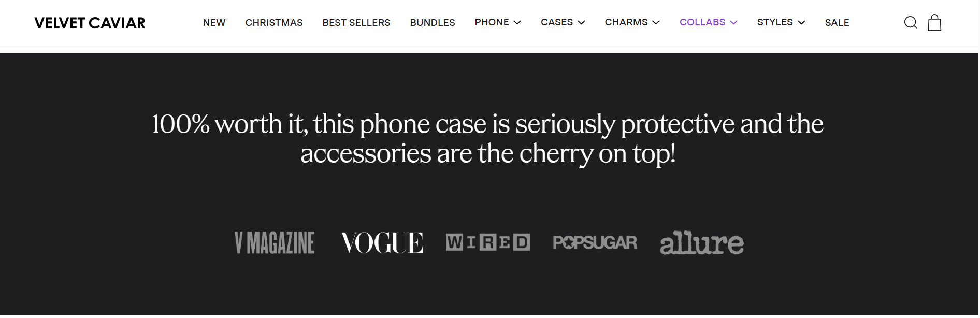
Task: Open the BEST SELLERS section
Action: click(356, 22)
